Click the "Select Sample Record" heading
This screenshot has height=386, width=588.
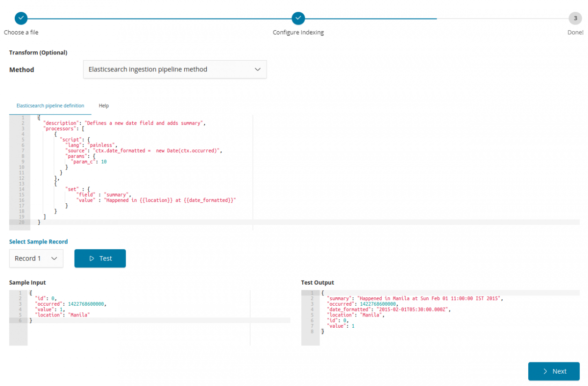[x=39, y=242]
